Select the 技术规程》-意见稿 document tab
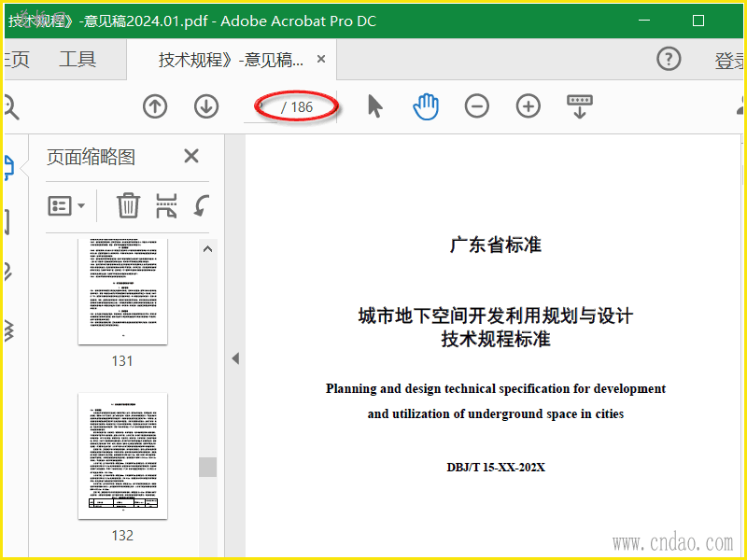 (231, 60)
